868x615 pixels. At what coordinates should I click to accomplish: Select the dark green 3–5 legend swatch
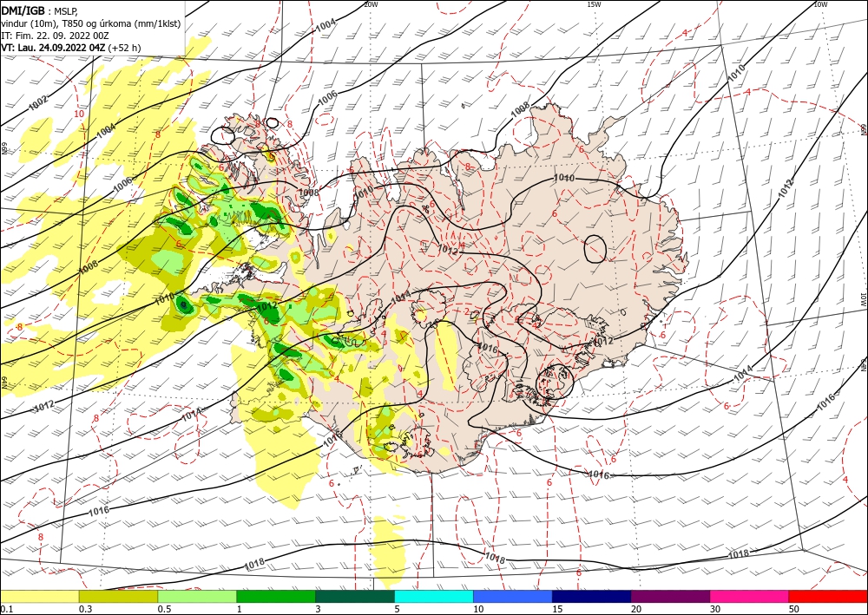pyautogui.click(x=355, y=596)
